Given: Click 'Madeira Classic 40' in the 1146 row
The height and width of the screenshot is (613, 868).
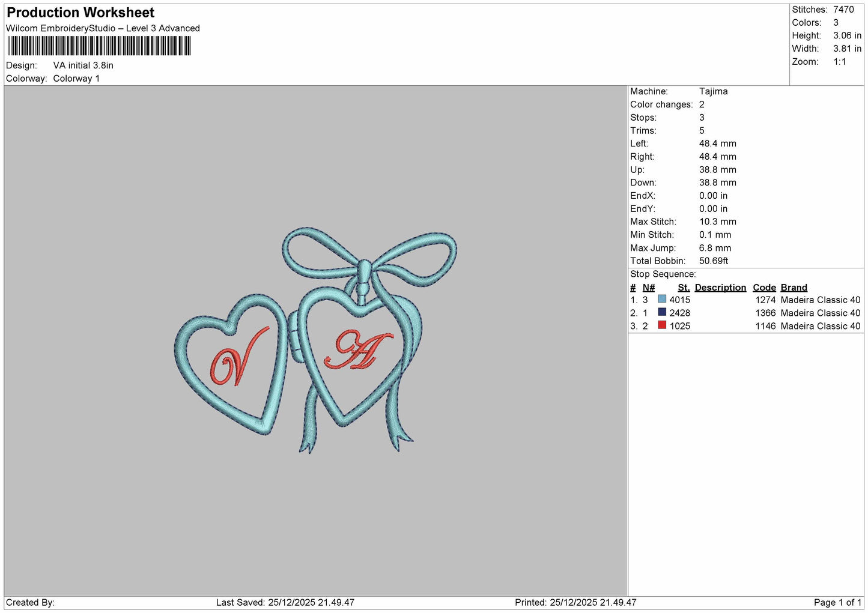Looking at the screenshot, I should click(x=821, y=326).
